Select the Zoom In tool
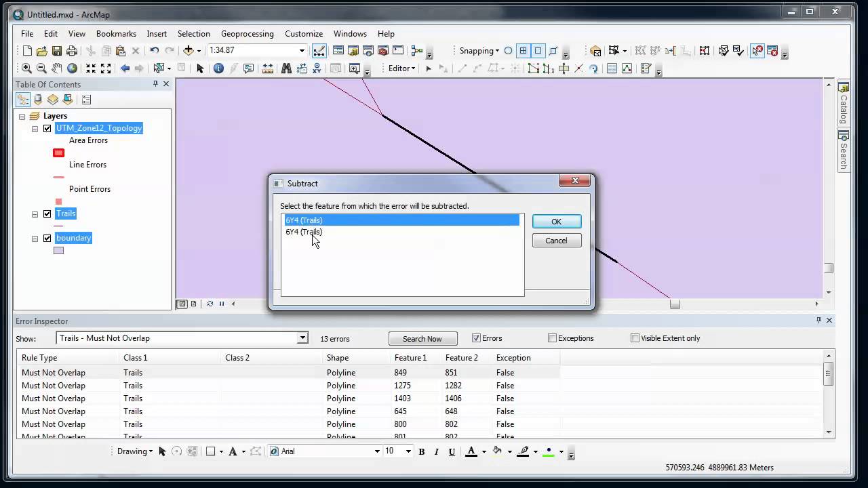This screenshot has height=488, width=868. (x=26, y=68)
